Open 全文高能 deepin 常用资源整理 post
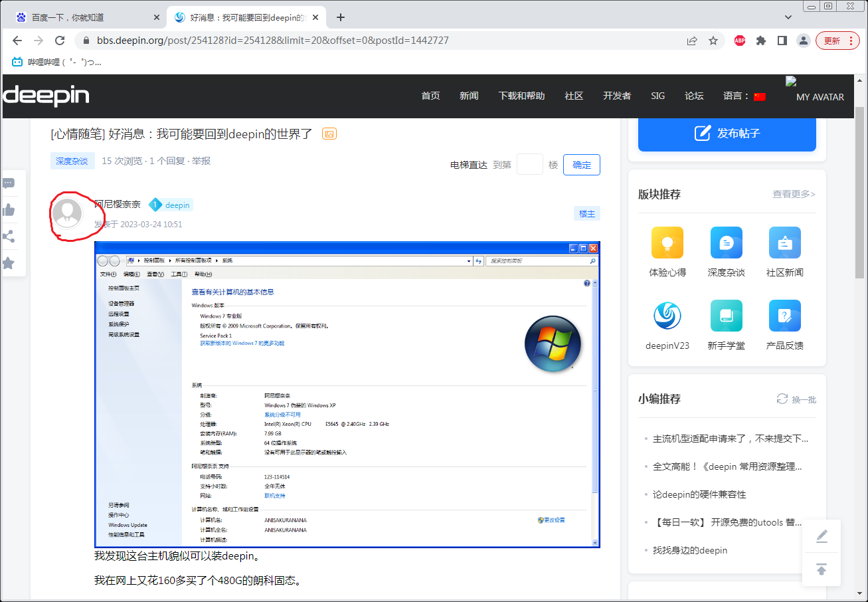868x602 pixels. coord(727,466)
